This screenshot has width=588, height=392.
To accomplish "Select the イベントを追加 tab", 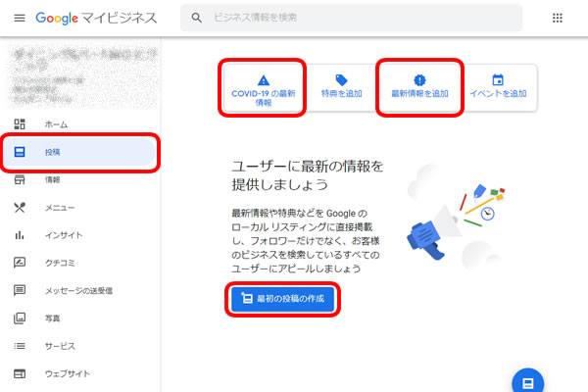I will [x=498, y=87].
